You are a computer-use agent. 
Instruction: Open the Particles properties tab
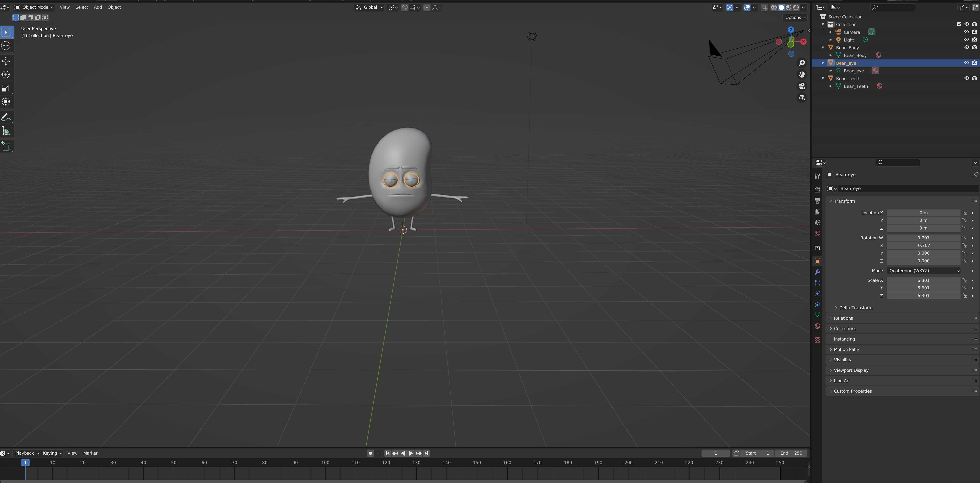pos(817,283)
